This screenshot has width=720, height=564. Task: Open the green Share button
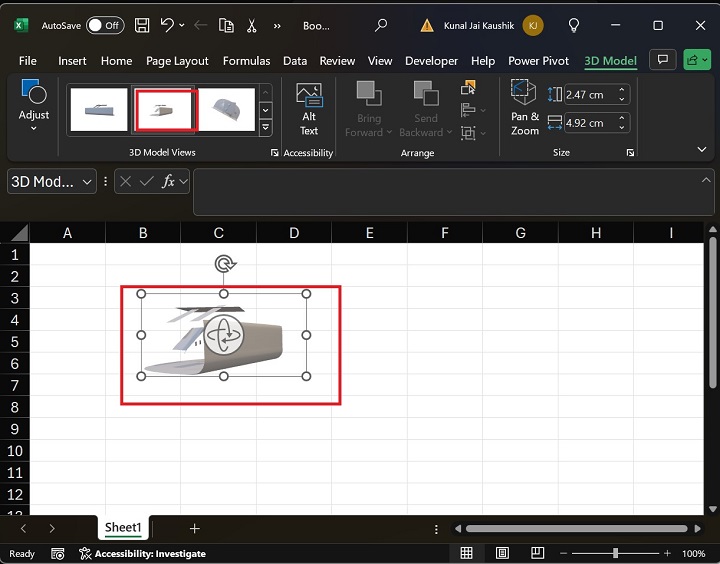695,60
